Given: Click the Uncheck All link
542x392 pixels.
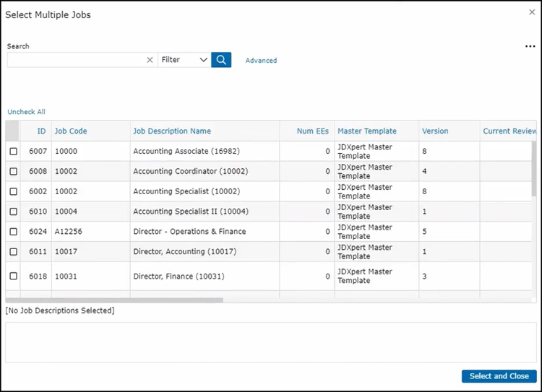Looking at the screenshot, I should pyautogui.click(x=26, y=112).
